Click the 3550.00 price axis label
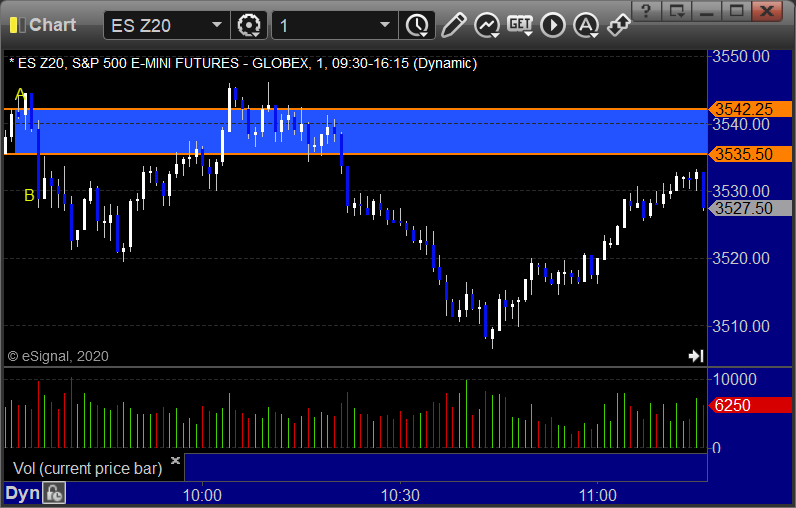796x508 pixels. (x=741, y=56)
